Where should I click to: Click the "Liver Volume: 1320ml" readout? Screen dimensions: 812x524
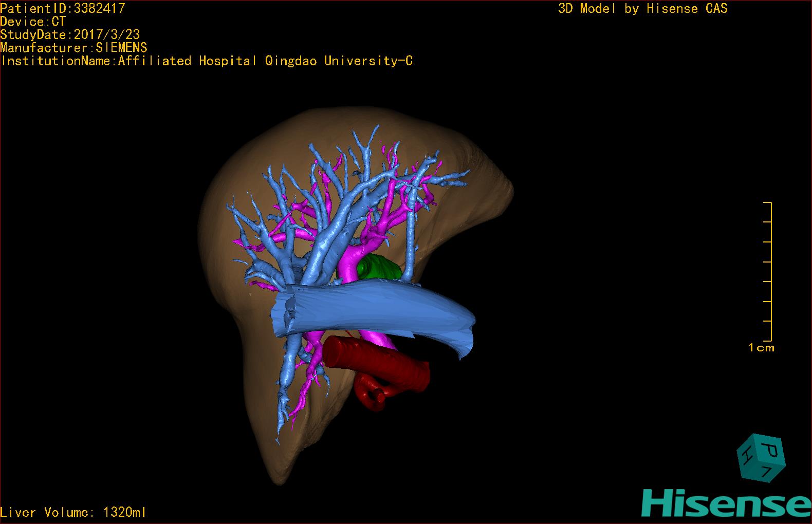[73, 512]
